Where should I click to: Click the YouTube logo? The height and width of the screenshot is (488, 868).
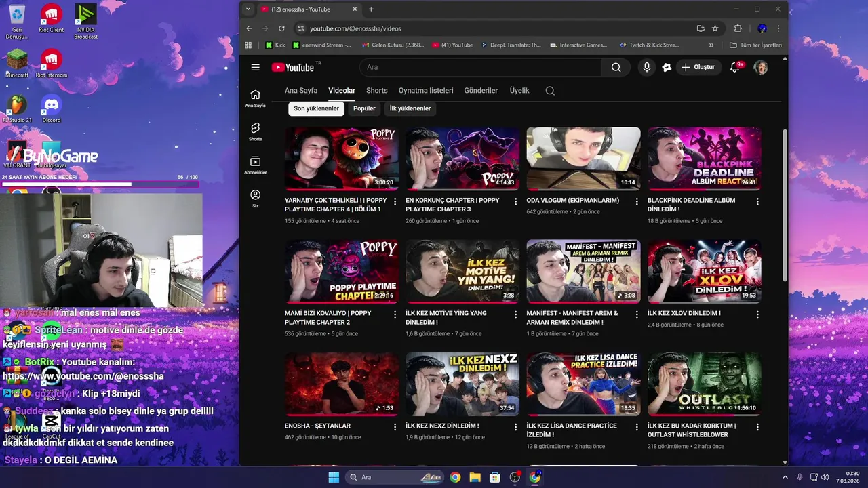click(x=294, y=67)
